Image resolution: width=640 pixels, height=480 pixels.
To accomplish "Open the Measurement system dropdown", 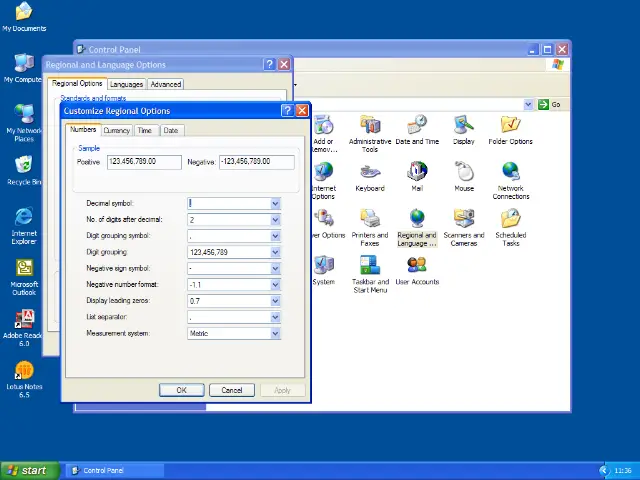I will [x=275, y=333].
